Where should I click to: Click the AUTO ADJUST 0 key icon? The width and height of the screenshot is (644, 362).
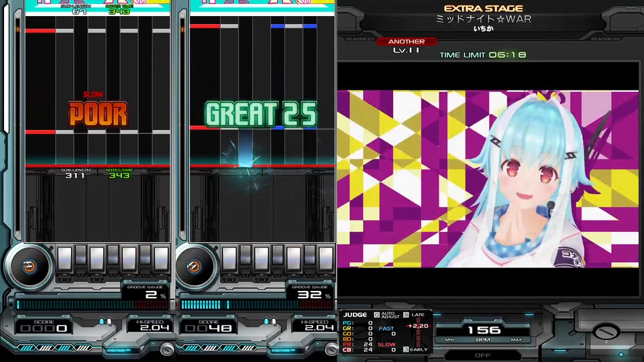[376, 315]
